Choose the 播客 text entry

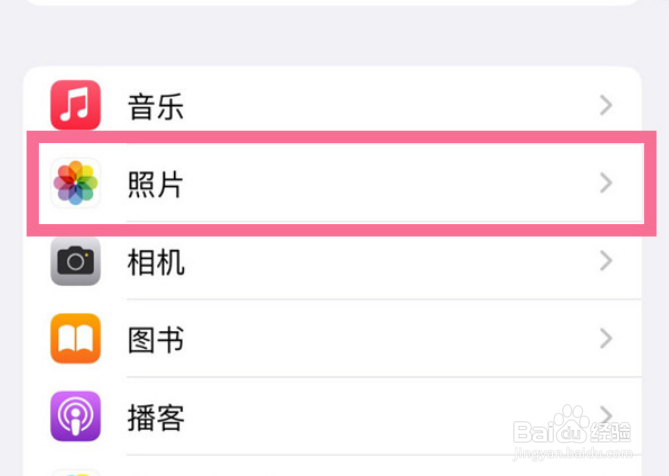[156, 418]
